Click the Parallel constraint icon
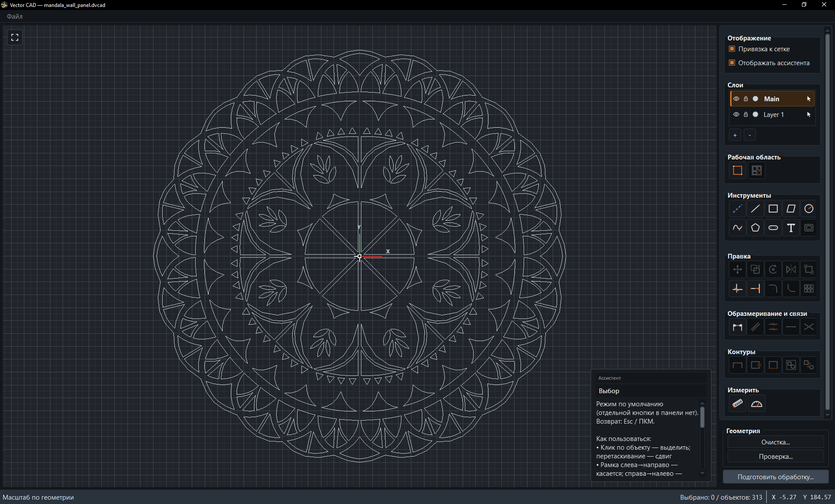Viewport: 835px width, 504px height. (x=755, y=327)
